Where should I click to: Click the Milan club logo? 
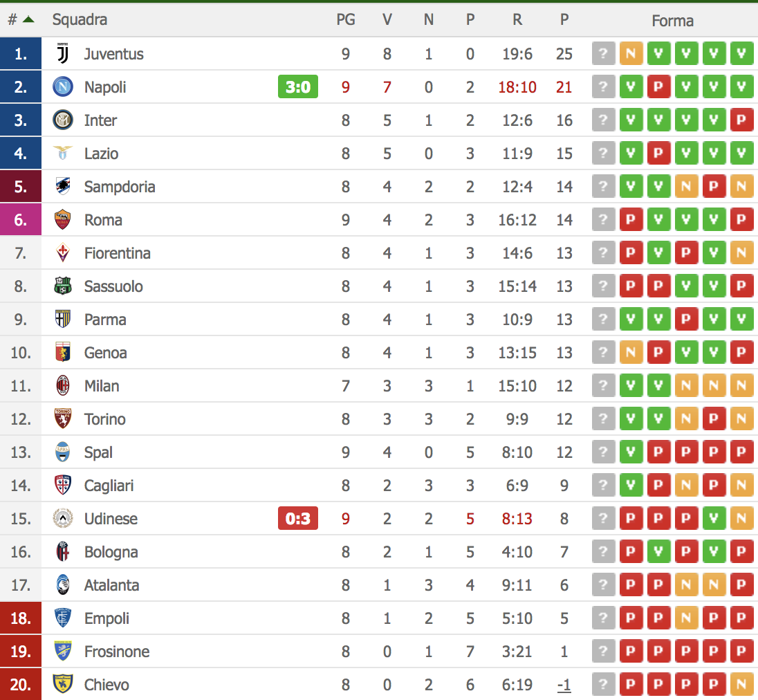click(x=63, y=386)
